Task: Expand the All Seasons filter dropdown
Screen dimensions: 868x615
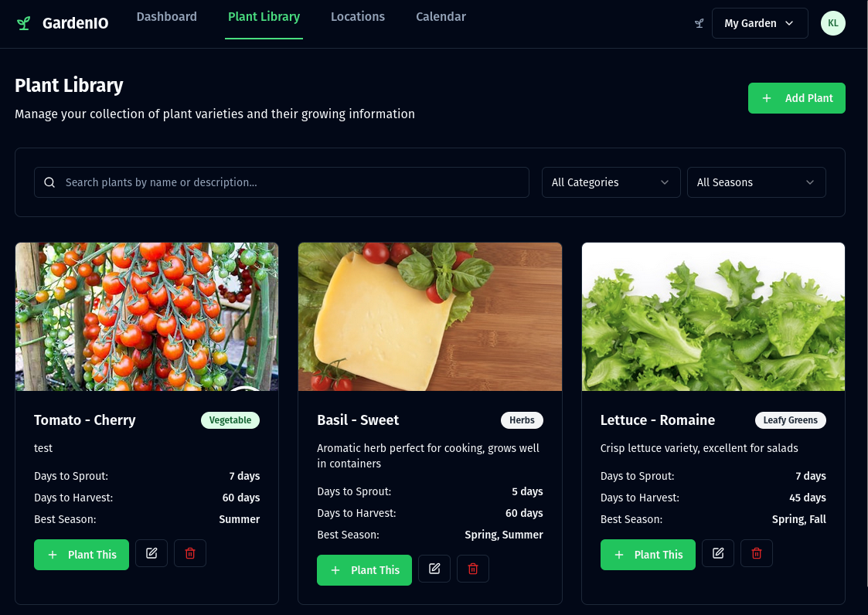Action: pyautogui.click(x=756, y=182)
